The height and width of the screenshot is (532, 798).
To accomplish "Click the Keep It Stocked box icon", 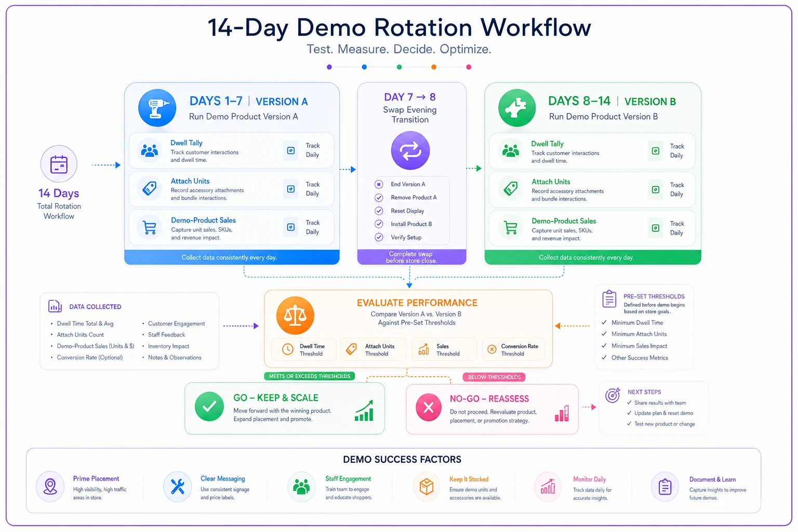I will [x=427, y=487].
